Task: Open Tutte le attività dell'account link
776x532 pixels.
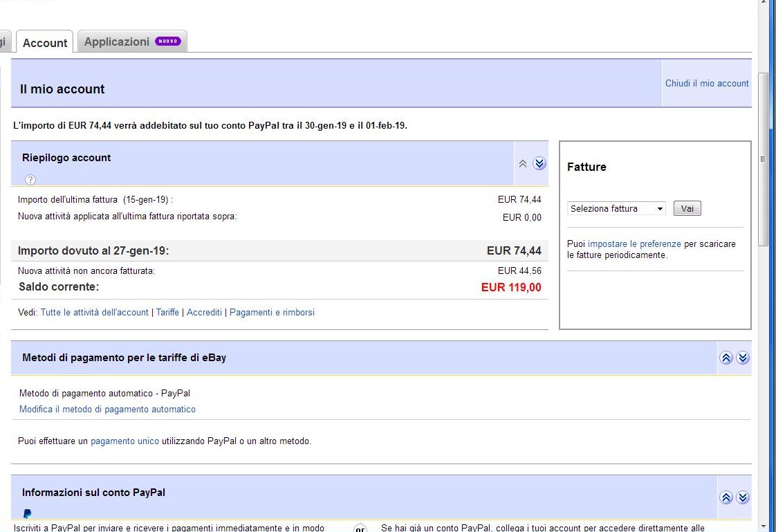Action: tap(95, 313)
